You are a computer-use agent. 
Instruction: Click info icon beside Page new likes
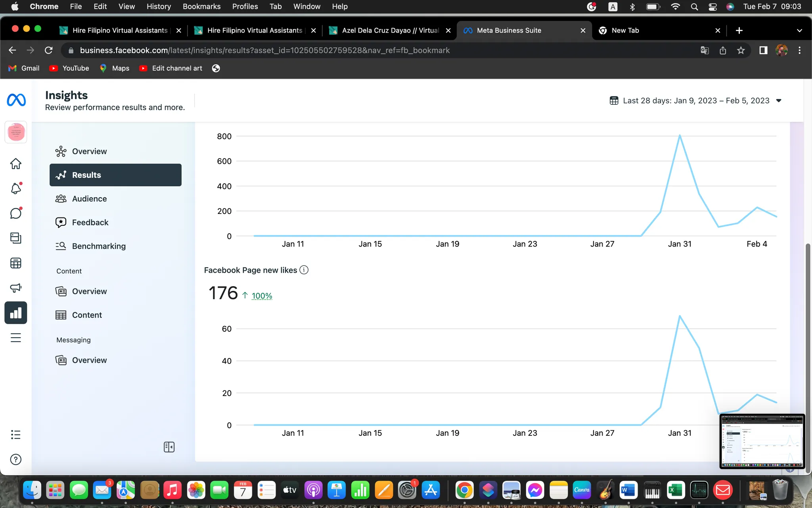tap(304, 270)
